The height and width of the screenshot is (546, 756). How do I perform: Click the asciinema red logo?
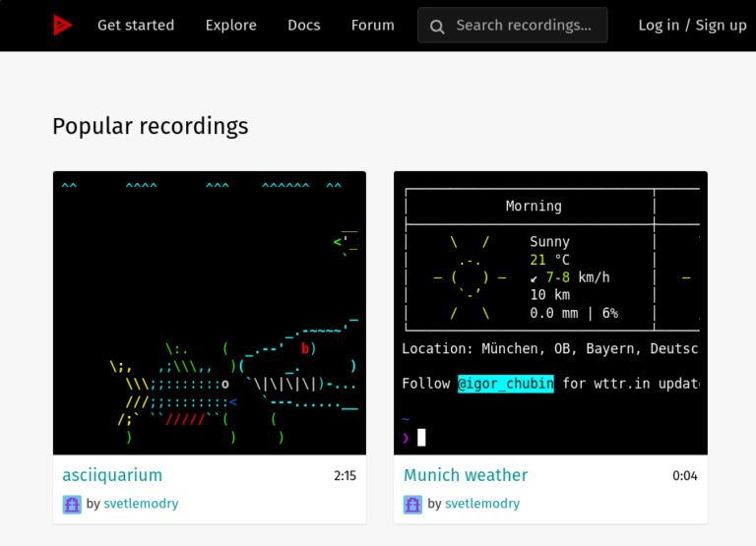pos(63,25)
